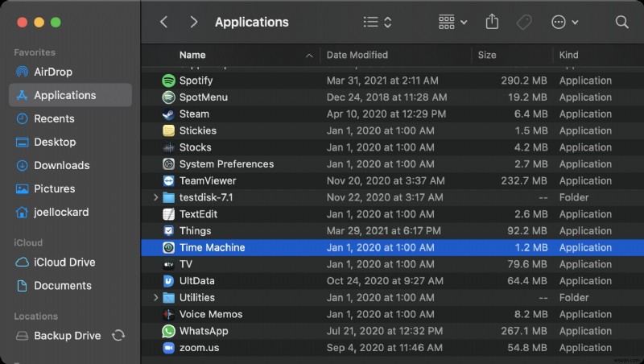Screen dimensions: 644x364
Task: Click the 290.2 MB size value
Action: pos(524,81)
